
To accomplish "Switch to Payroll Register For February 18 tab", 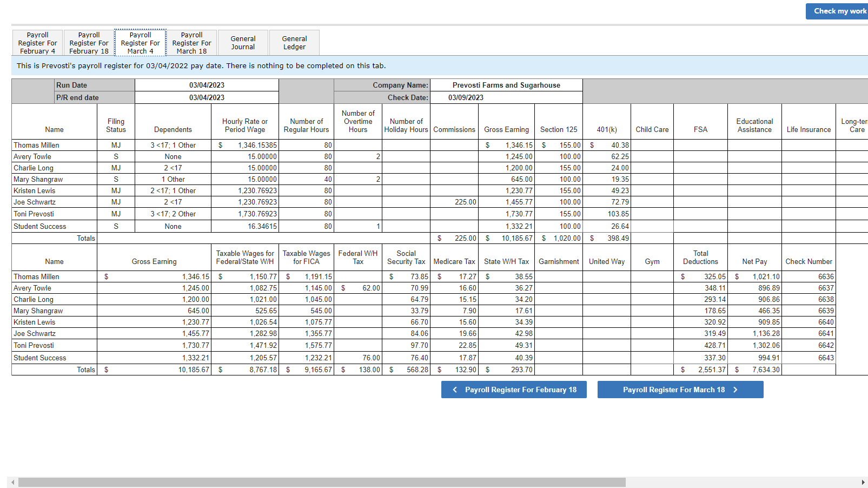I will 89,43.
